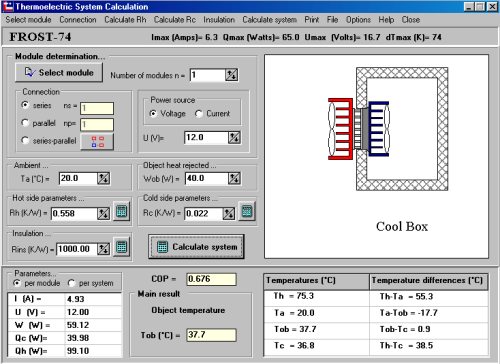Click the Rc value input field
The width and height of the screenshot is (500, 364).
click(204, 214)
